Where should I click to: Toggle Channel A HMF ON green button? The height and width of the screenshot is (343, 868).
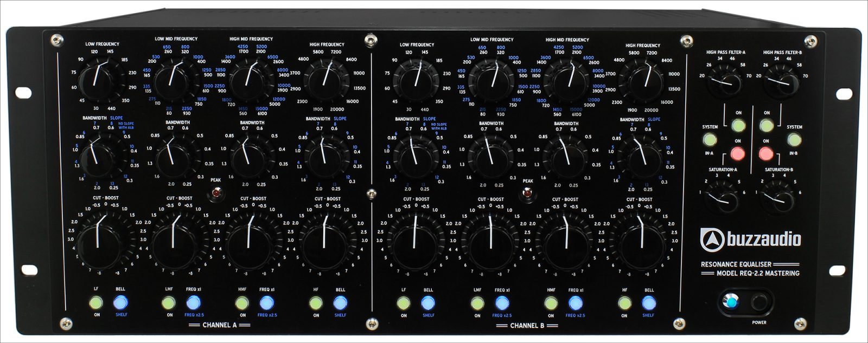click(242, 302)
